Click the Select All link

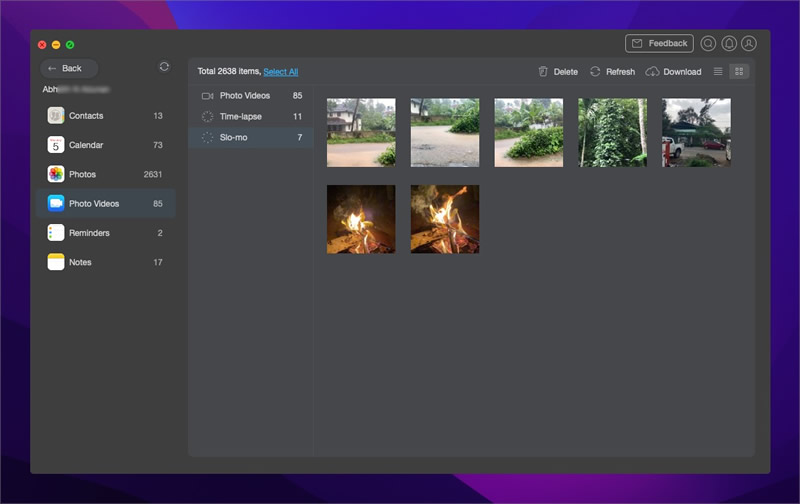(281, 72)
